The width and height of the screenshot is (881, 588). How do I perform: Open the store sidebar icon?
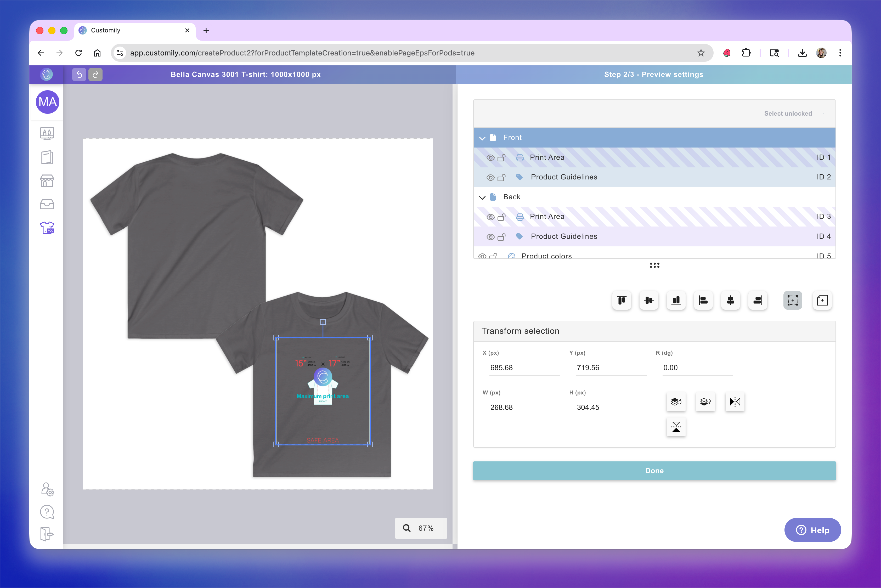point(47,181)
